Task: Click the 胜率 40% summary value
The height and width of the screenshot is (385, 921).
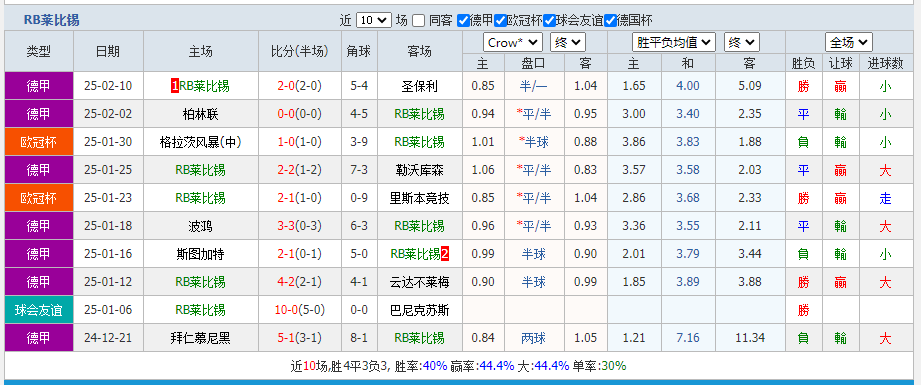Action: click(435, 366)
